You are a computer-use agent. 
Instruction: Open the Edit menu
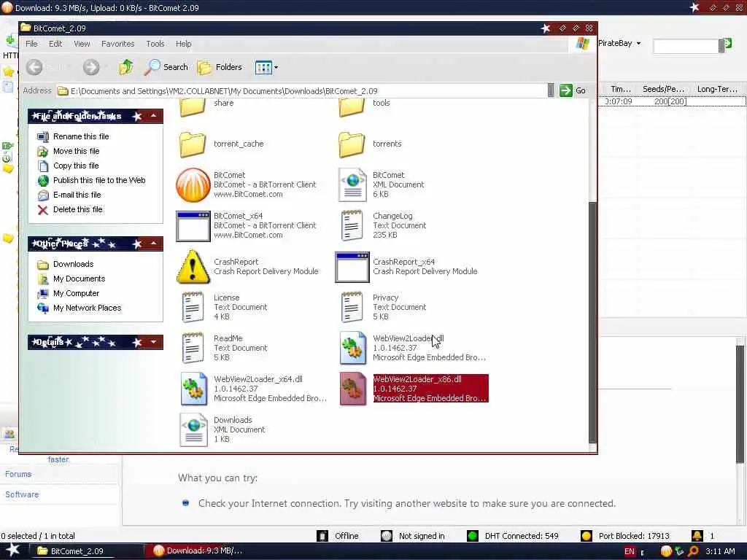tap(55, 44)
